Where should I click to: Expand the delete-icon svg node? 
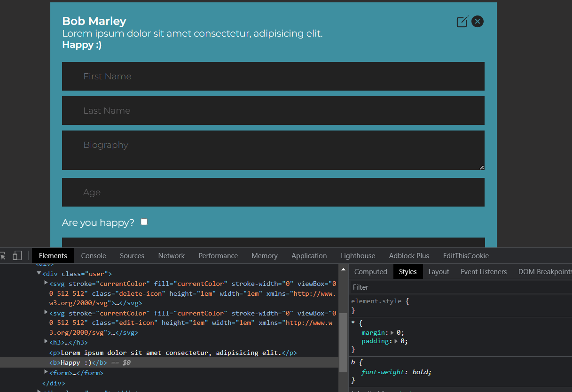(x=46, y=283)
